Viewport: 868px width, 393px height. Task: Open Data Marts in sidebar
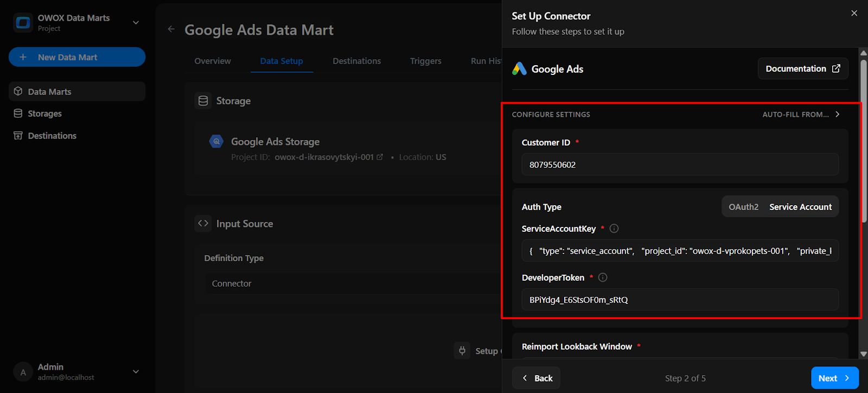click(x=77, y=92)
